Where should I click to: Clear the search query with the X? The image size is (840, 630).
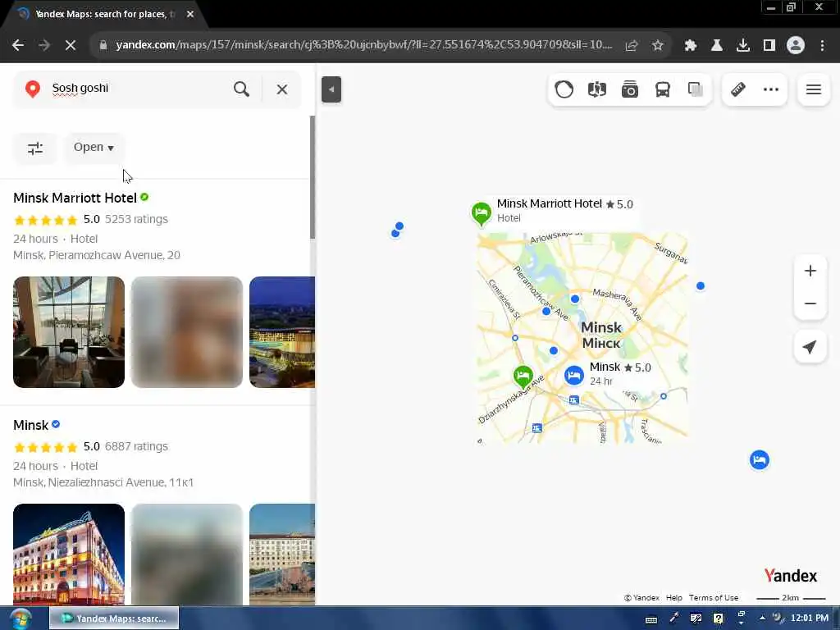point(282,89)
